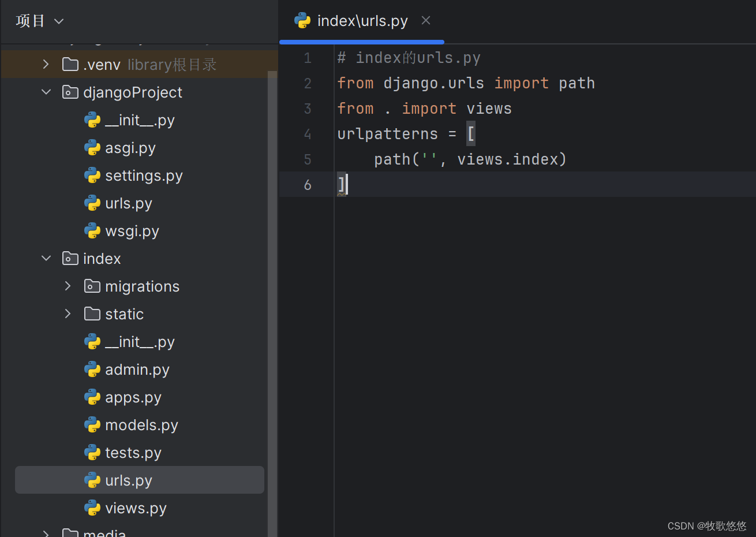This screenshot has width=756, height=537.
Task: Click Python icon next to admin.py
Action: tap(92, 369)
